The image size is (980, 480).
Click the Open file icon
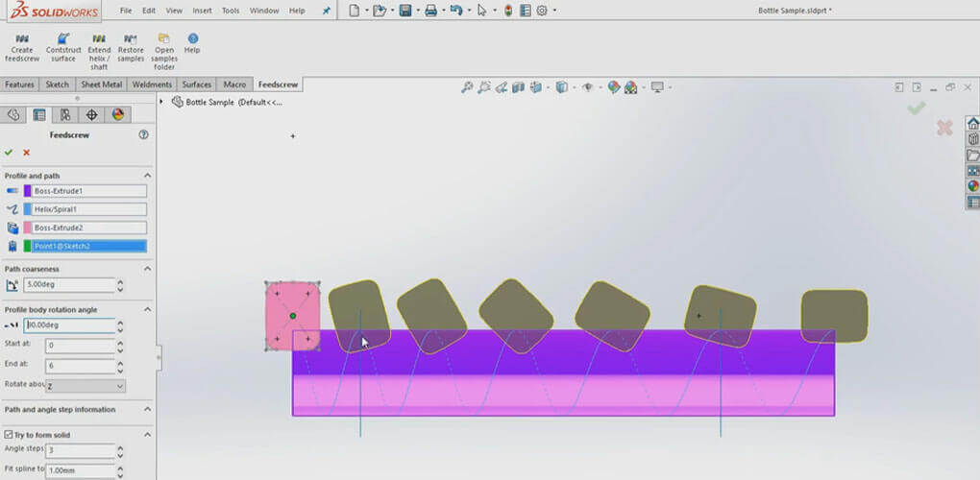coord(379,11)
